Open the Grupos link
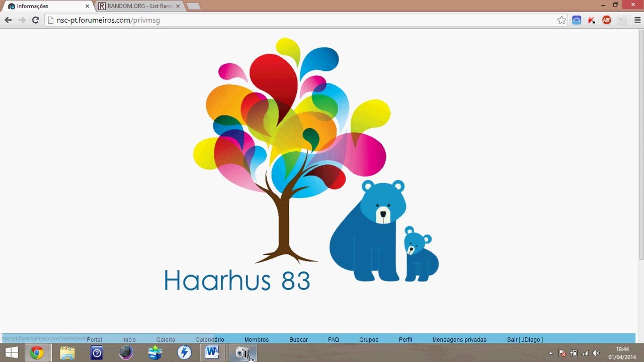The image size is (644, 362). point(369,340)
